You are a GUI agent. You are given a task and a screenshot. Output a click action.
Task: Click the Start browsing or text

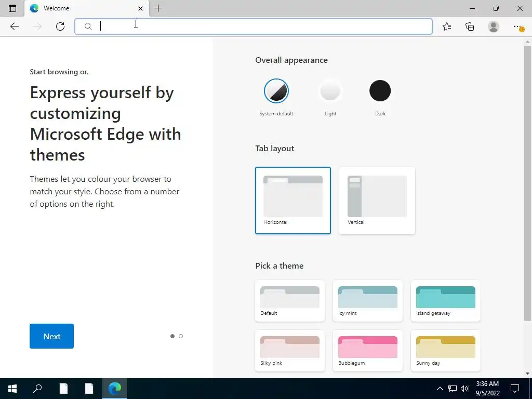click(59, 72)
